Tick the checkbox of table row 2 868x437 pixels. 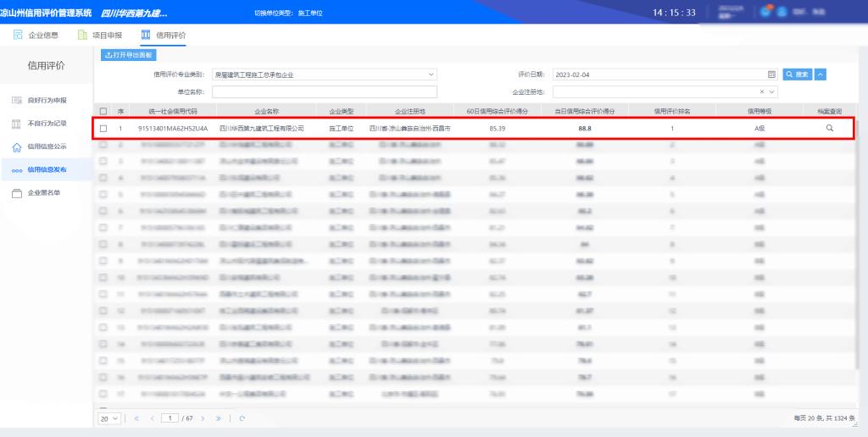pyautogui.click(x=103, y=145)
